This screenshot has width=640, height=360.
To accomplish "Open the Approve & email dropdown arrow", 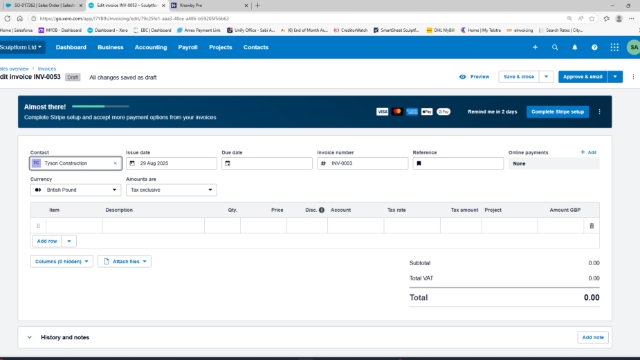I will [x=615, y=77].
